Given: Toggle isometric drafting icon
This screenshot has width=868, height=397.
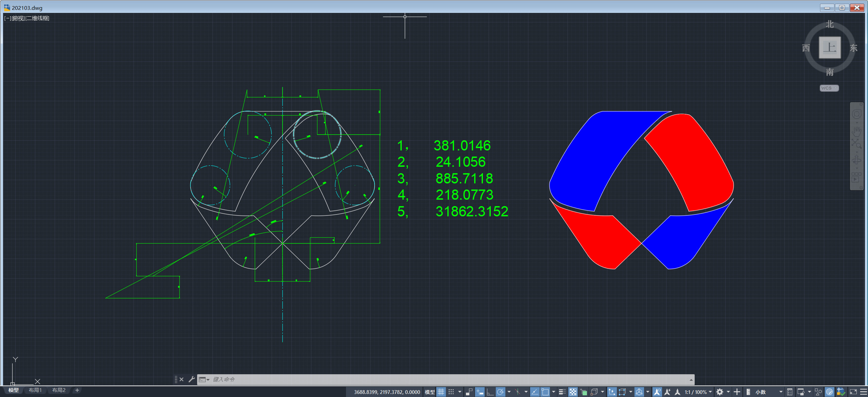Looking at the screenshot, I should click(518, 392).
